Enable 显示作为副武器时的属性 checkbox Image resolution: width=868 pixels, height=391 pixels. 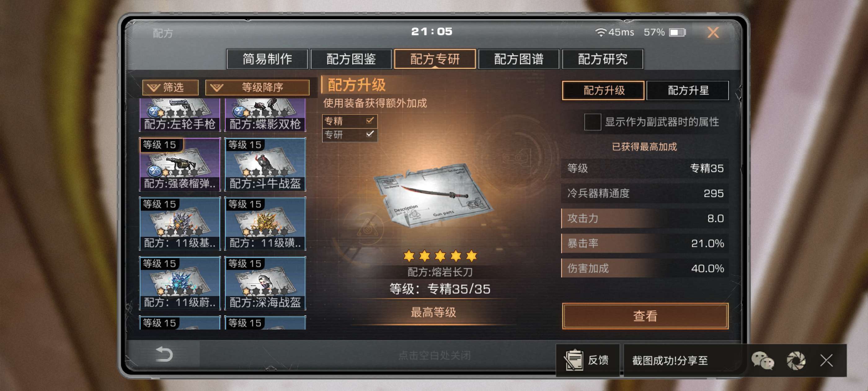pyautogui.click(x=592, y=122)
